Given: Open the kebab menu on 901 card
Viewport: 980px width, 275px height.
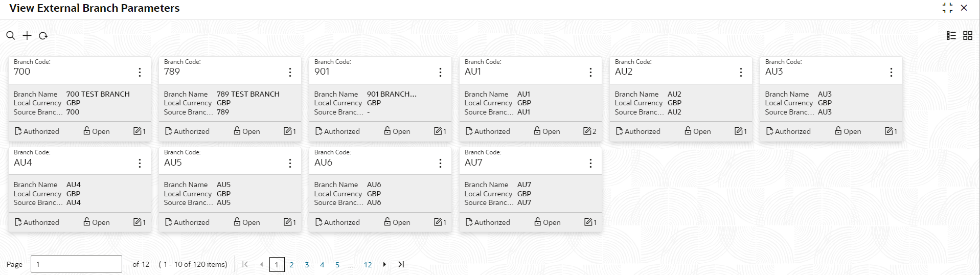Looking at the screenshot, I should point(440,73).
